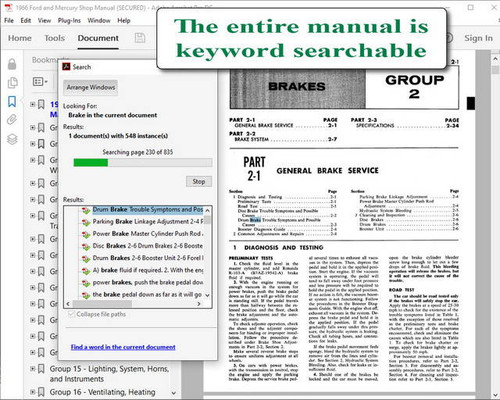Select the Document tab
Viewport: 500px width, 400px height.
(98, 38)
